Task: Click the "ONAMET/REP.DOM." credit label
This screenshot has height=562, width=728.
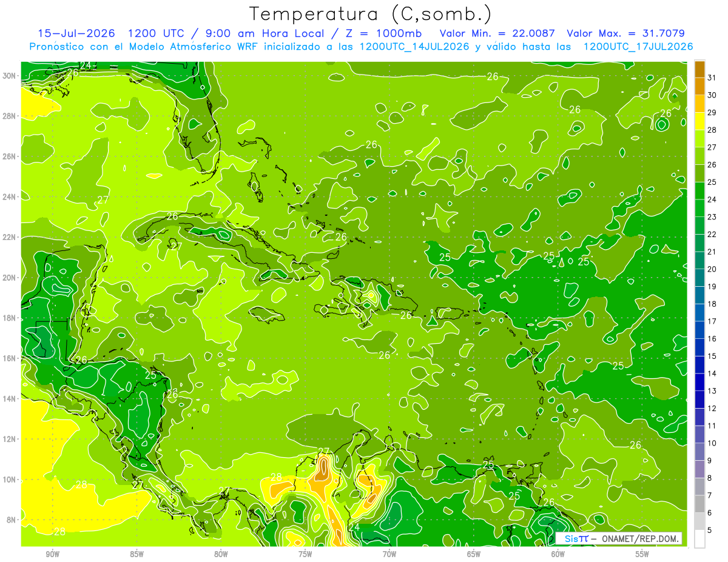Action: (x=641, y=538)
